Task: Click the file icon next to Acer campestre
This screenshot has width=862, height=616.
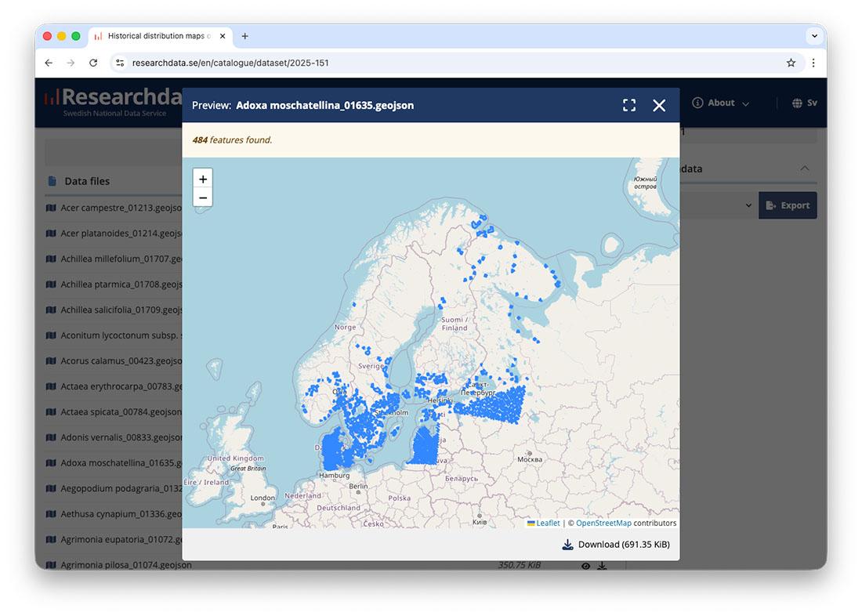Action: tap(51, 208)
